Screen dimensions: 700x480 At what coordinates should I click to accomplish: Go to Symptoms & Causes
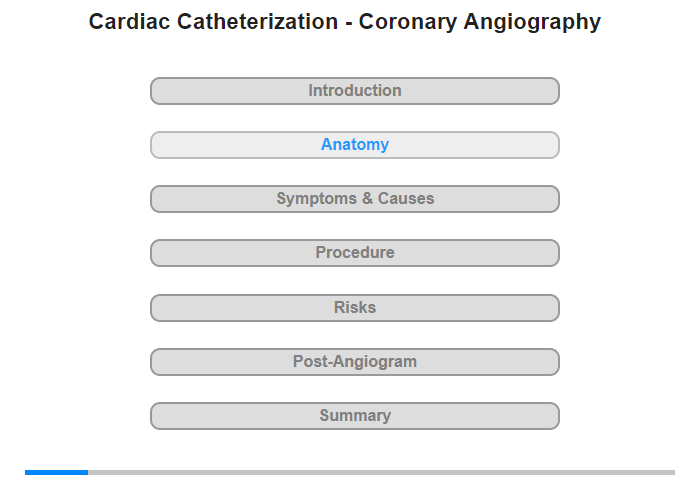pos(355,199)
